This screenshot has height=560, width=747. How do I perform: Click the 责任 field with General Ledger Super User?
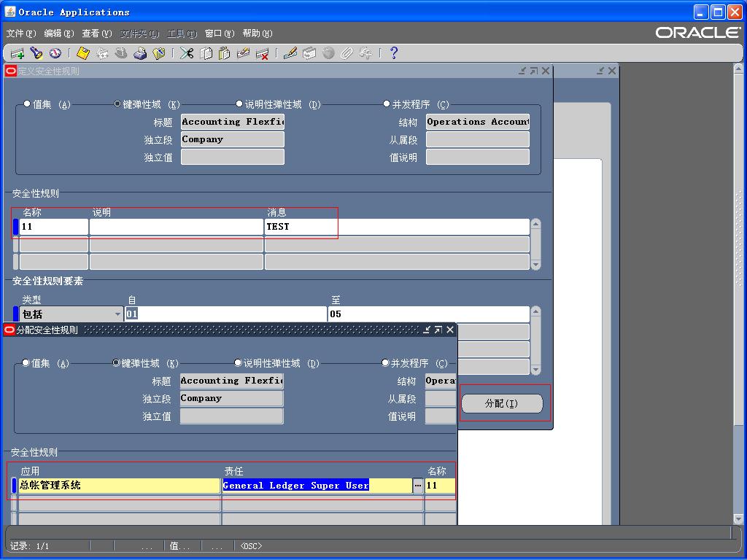318,486
